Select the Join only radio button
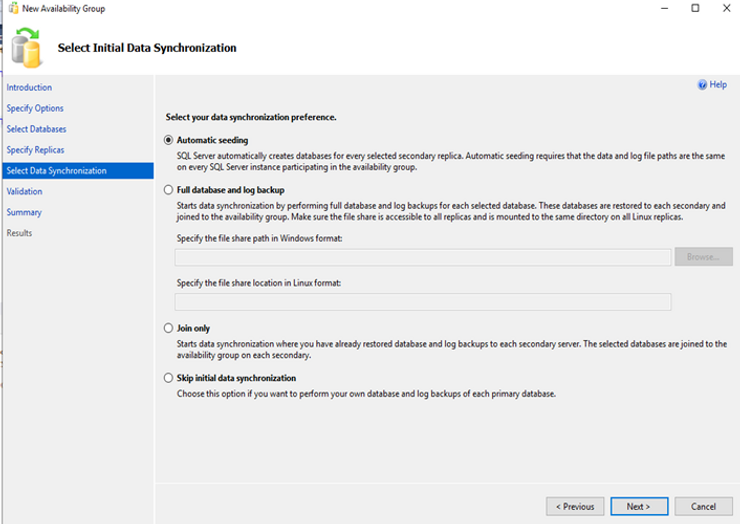 pos(168,328)
